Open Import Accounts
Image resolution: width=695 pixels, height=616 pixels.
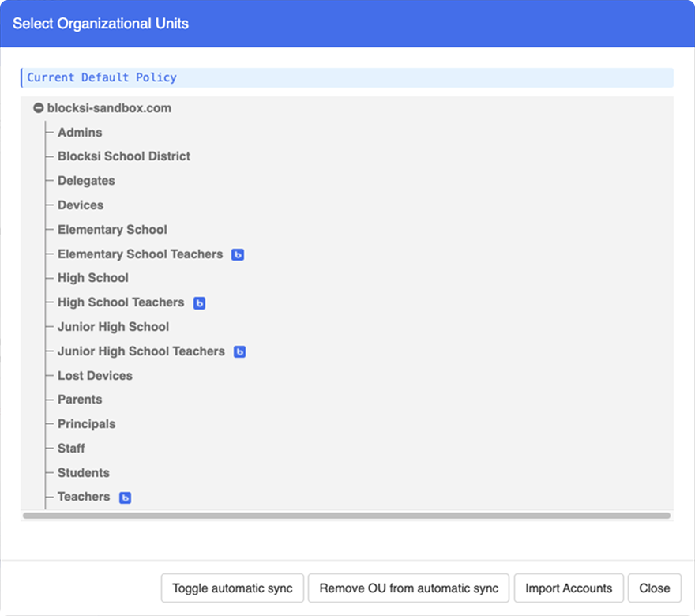click(569, 588)
